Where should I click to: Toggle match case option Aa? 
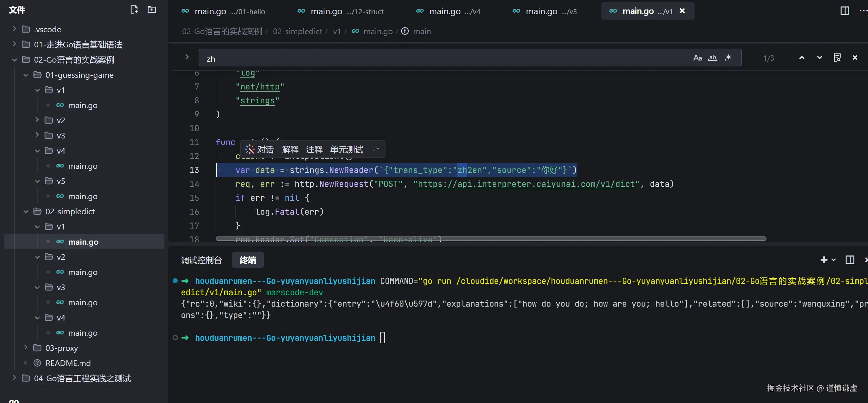[697, 58]
